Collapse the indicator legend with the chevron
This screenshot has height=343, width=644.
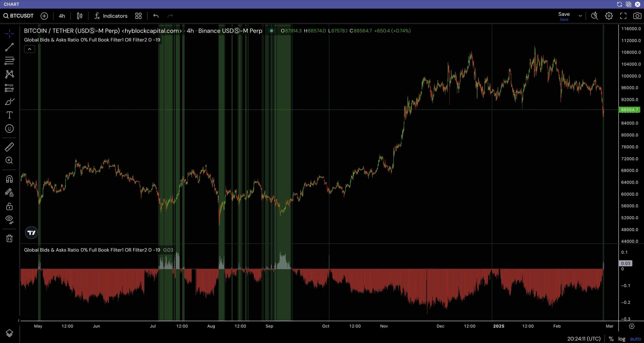30,49
